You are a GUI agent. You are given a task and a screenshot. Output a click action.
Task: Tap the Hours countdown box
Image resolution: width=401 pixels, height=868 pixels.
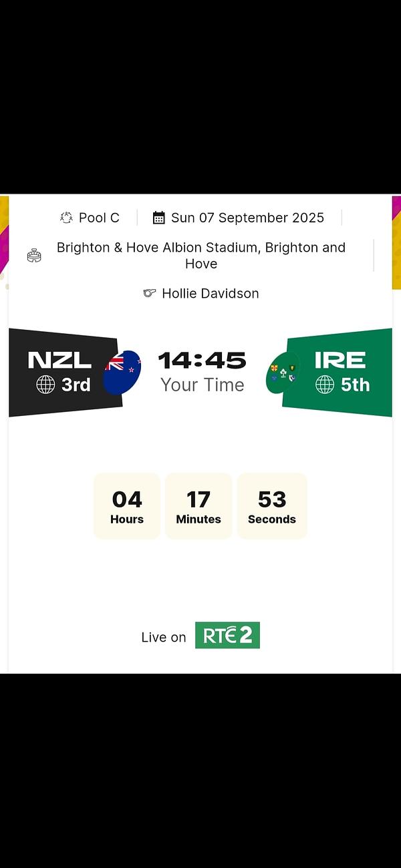pyautogui.click(x=127, y=506)
